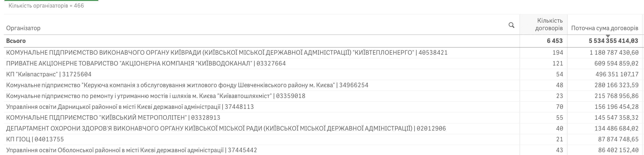644x155 pixels.
Task: Toggle sort arrow under Поточна сума договорів
Action: pos(608,36)
